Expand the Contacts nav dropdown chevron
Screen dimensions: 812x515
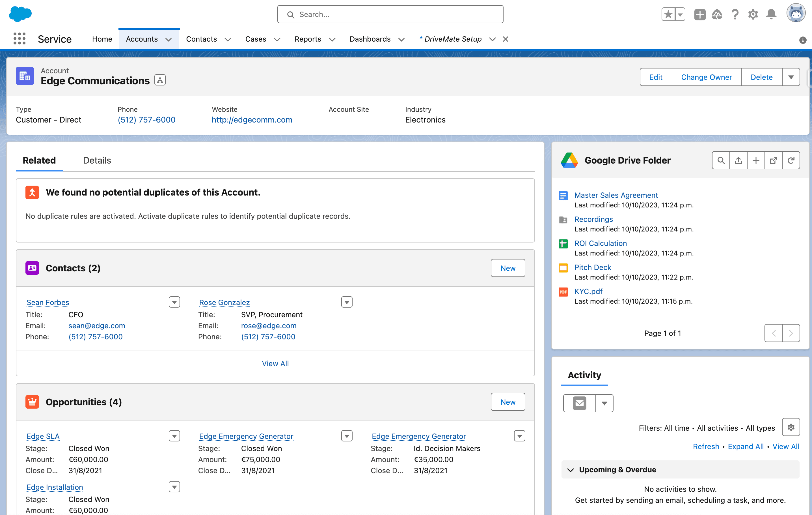pos(228,40)
